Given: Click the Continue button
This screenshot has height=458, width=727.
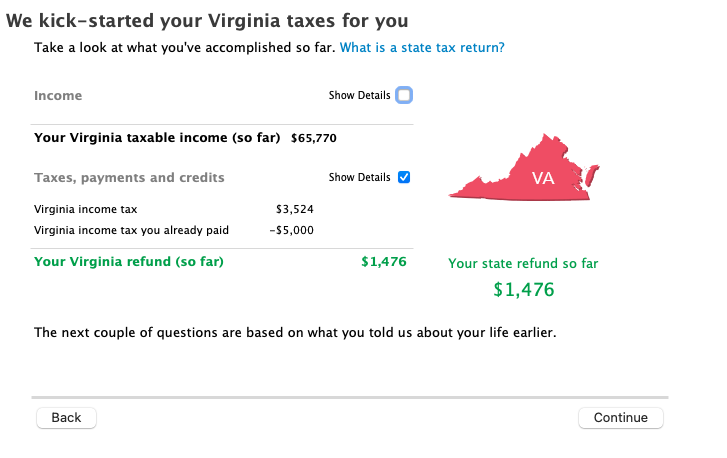Looking at the screenshot, I should tap(620, 417).
